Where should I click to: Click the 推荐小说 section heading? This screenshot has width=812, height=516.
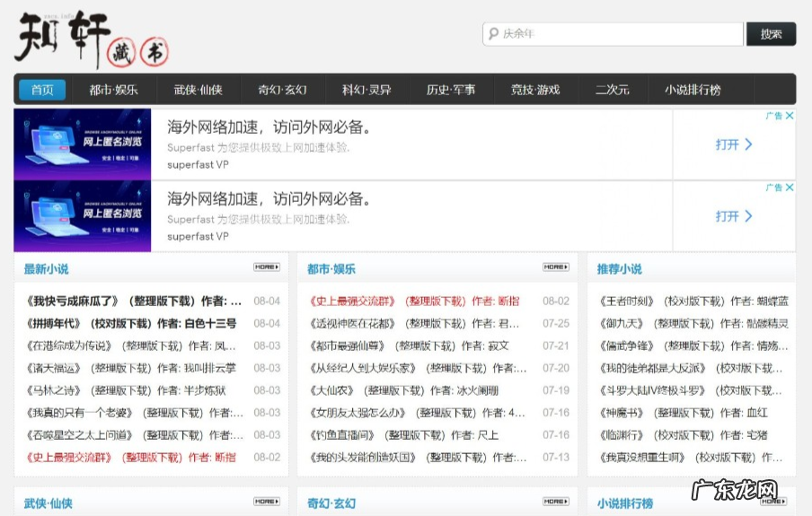coord(620,269)
